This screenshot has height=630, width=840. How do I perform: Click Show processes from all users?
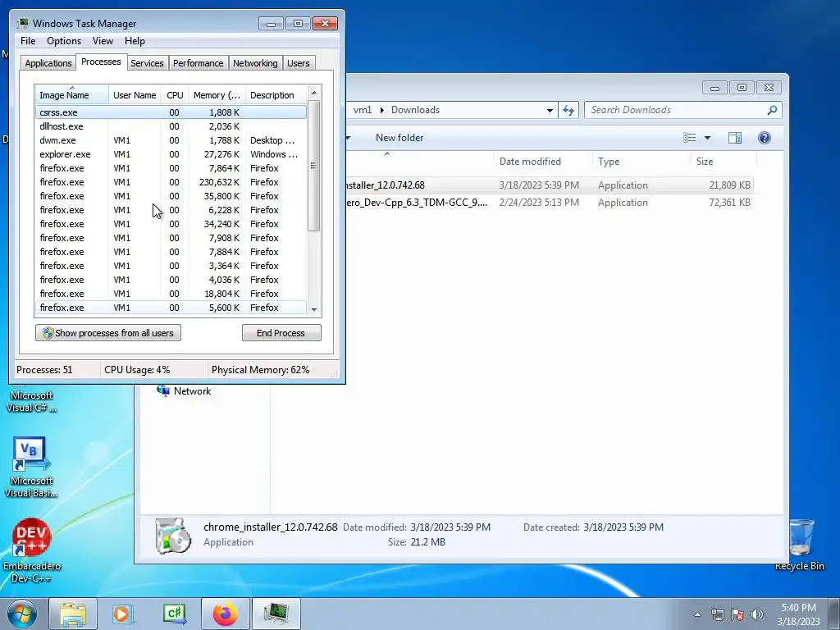(108, 333)
